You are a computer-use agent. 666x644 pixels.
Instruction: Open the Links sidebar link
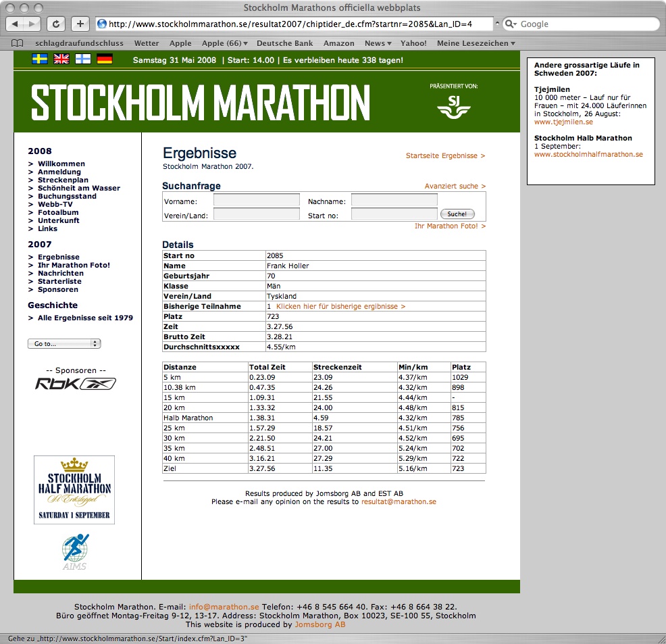coord(47,228)
